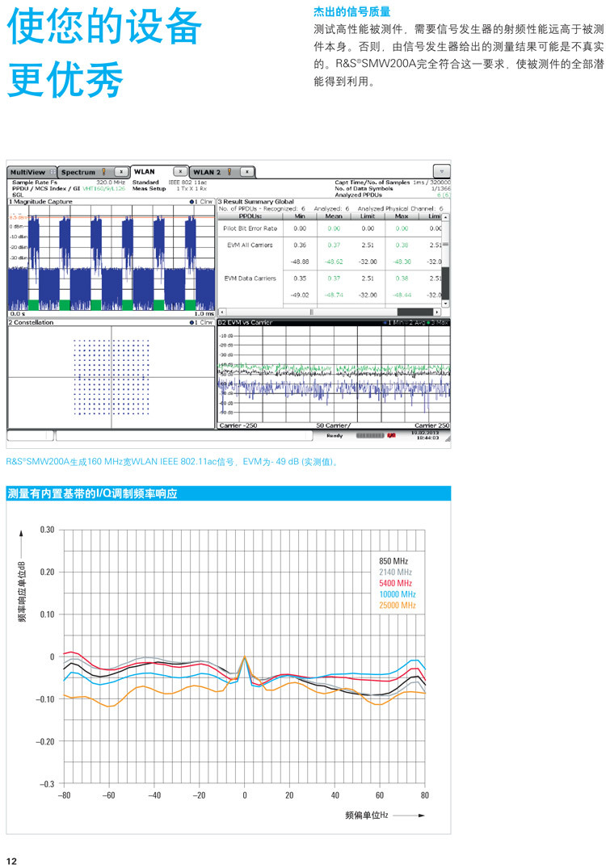Image resolution: width=606 pixels, height=868 pixels.
Task: Click the wide empty status bar field
Action: tap(184, 436)
